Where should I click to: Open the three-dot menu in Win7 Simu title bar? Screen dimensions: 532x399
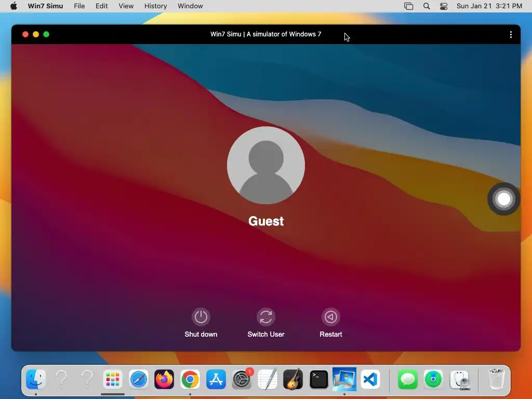(x=511, y=35)
